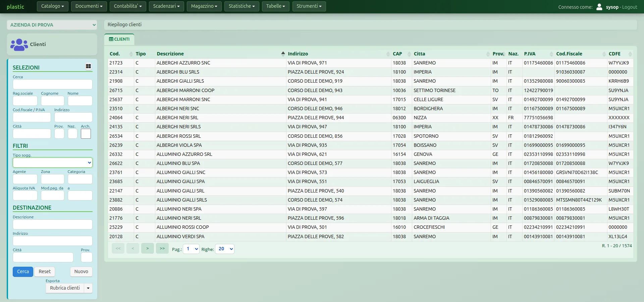
Task: Sort by Descrizione using its arrow
Action: point(283,54)
